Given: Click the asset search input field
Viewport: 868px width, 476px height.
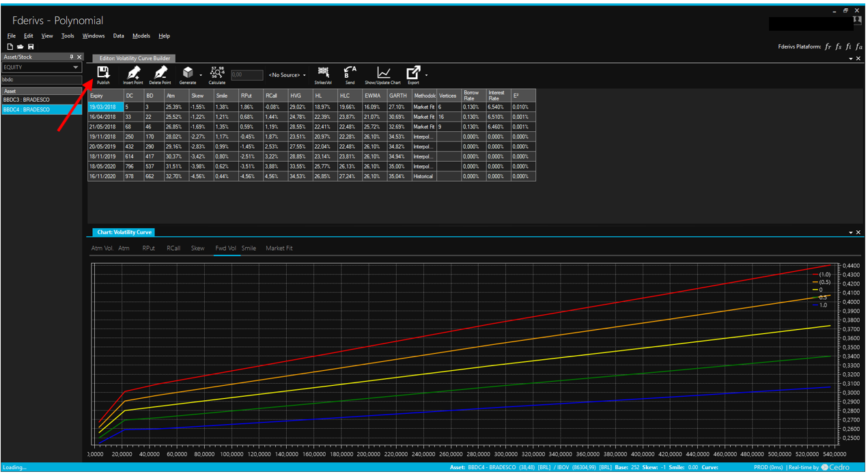Looking at the screenshot, I should coord(41,79).
